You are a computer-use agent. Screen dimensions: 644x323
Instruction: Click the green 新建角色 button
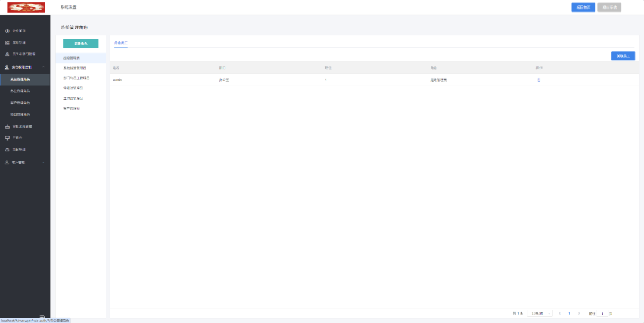(x=80, y=44)
